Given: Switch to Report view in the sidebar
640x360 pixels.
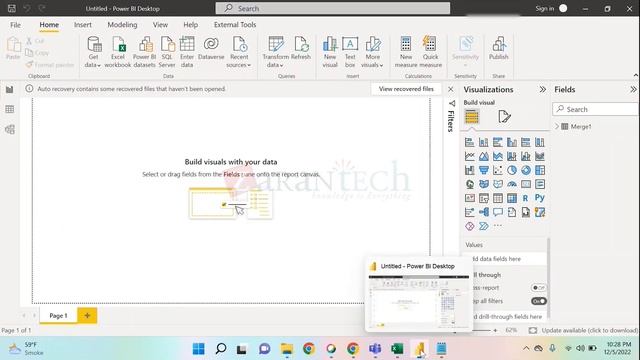Looking at the screenshot, I should (10, 89).
